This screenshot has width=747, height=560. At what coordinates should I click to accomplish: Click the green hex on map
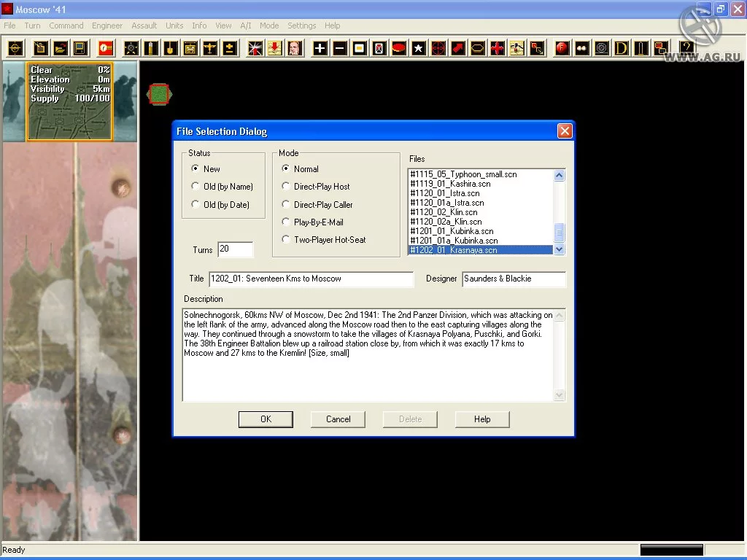click(159, 94)
